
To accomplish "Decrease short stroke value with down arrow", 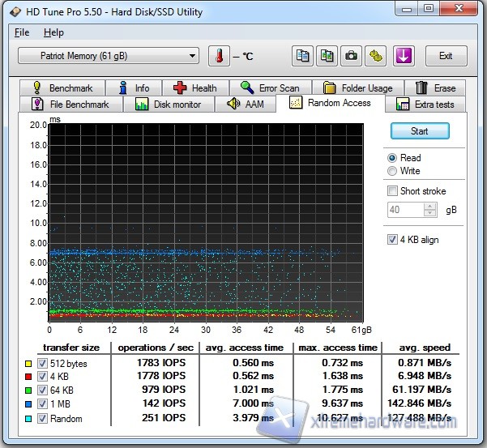I will [x=430, y=213].
